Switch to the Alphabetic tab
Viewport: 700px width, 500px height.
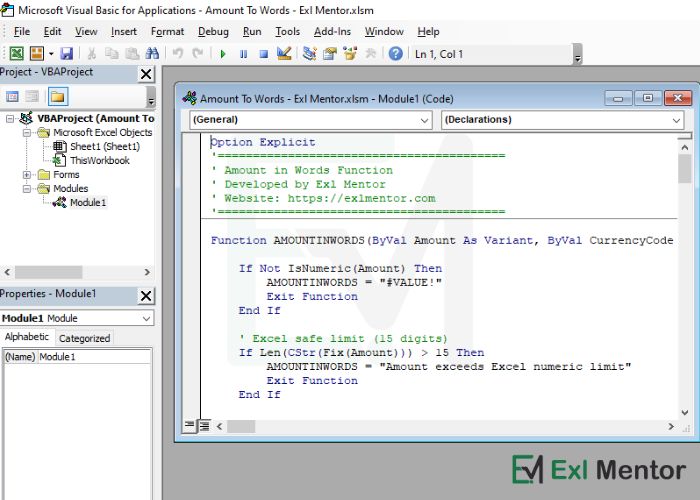click(x=27, y=337)
